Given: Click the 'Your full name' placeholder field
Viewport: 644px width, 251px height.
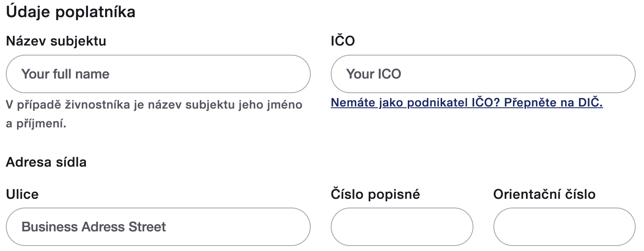Looking at the screenshot, I should [x=158, y=74].
